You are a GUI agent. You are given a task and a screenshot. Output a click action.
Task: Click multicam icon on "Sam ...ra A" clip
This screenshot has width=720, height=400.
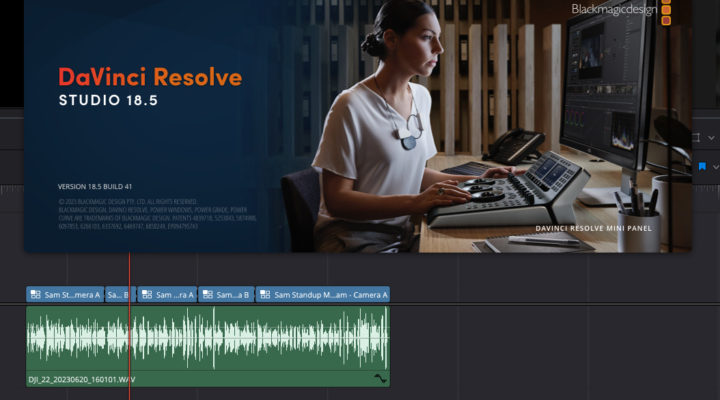(147, 294)
